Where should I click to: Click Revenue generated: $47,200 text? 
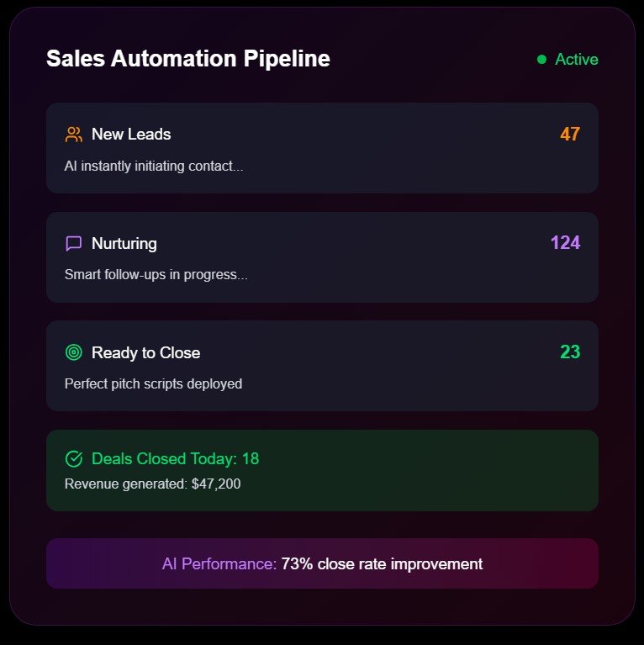coord(152,484)
